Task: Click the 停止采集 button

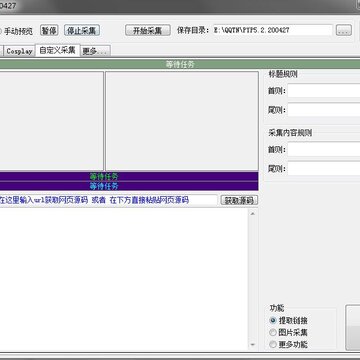Action: pos(82,30)
